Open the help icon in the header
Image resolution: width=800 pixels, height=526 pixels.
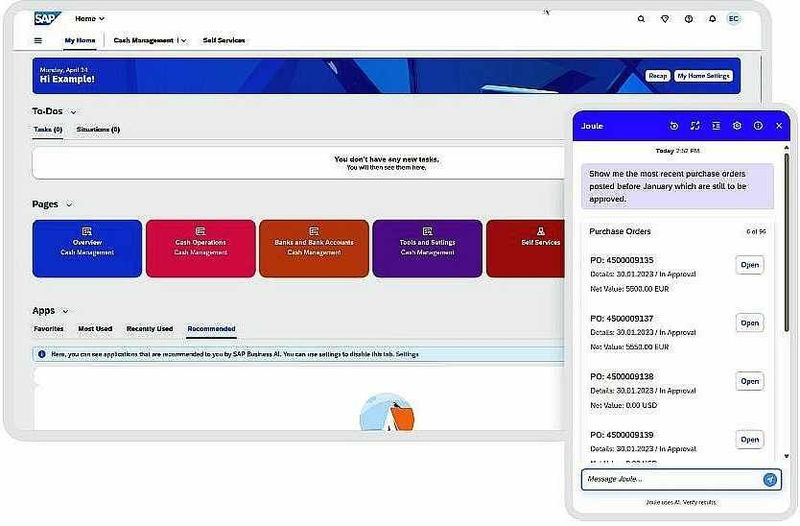click(689, 19)
